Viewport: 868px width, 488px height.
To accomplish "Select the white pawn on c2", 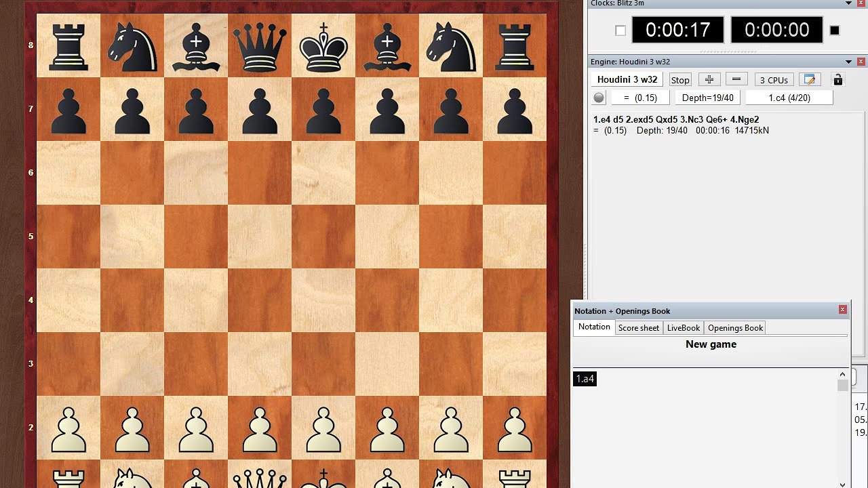I will (196, 429).
